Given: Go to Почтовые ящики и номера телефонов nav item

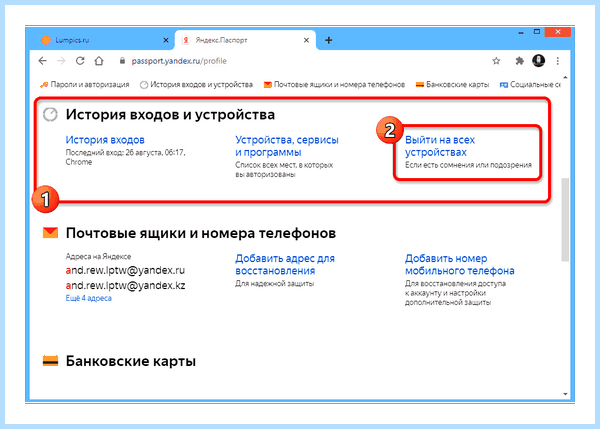Looking at the screenshot, I should tap(334, 85).
